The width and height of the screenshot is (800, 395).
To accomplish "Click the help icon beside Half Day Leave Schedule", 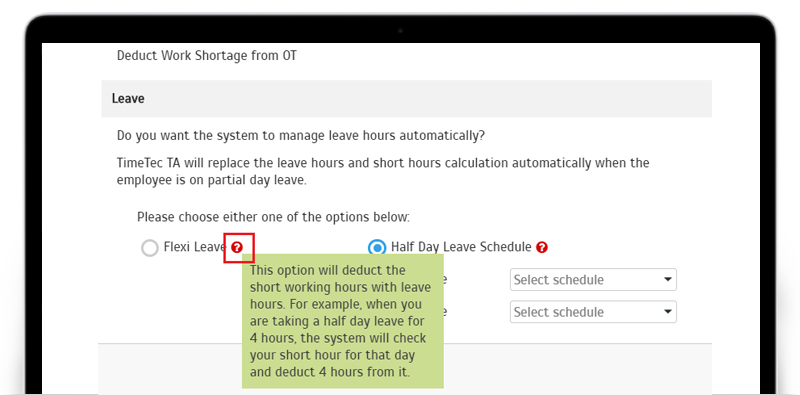I will (542, 248).
